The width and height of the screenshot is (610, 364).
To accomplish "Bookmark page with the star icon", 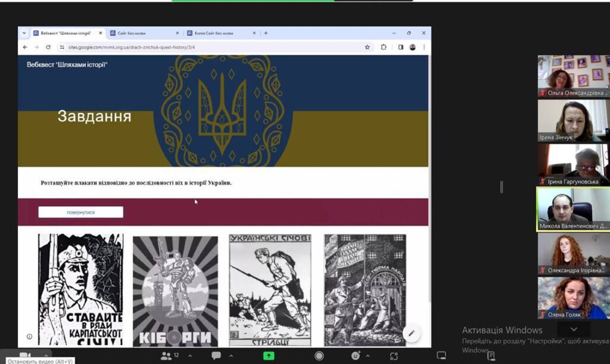I will [367, 47].
